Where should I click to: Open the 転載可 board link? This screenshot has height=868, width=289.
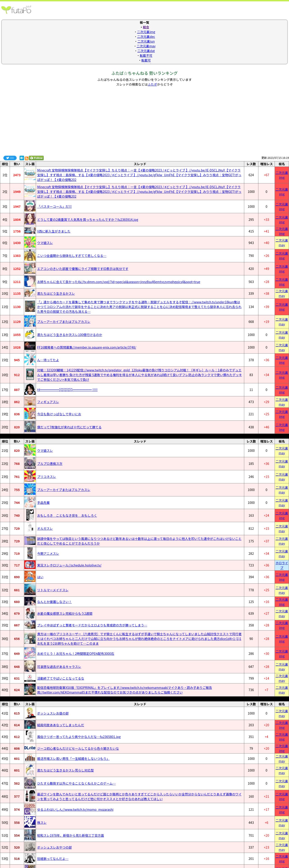coord(146,60)
